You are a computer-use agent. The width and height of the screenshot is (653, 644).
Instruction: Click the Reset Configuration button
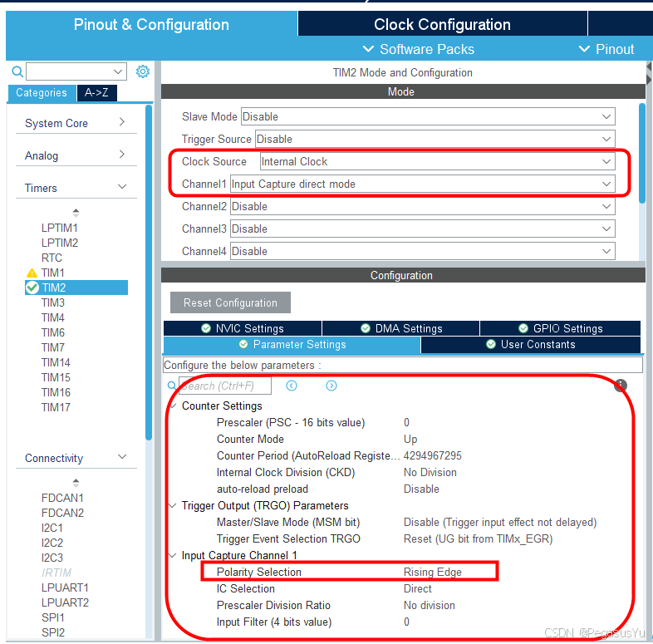point(230,302)
